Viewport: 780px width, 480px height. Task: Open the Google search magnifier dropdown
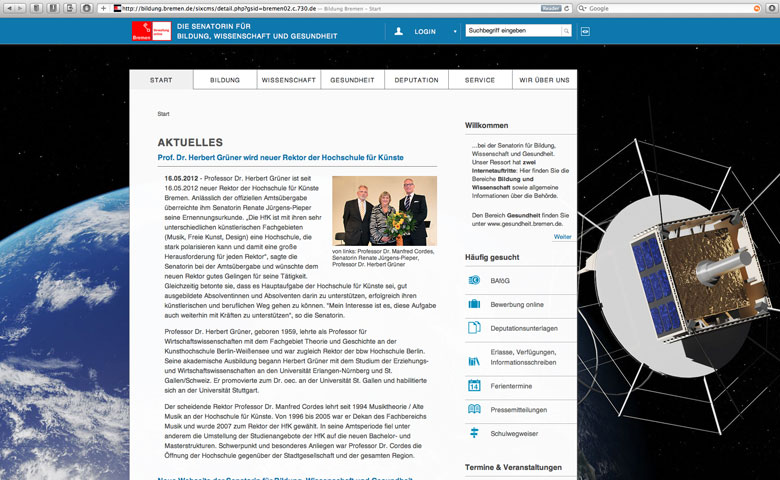coord(582,8)
